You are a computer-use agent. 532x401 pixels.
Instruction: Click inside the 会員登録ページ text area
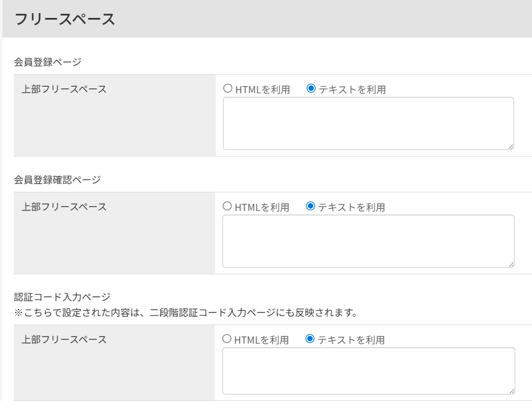(x=368, y=123)
